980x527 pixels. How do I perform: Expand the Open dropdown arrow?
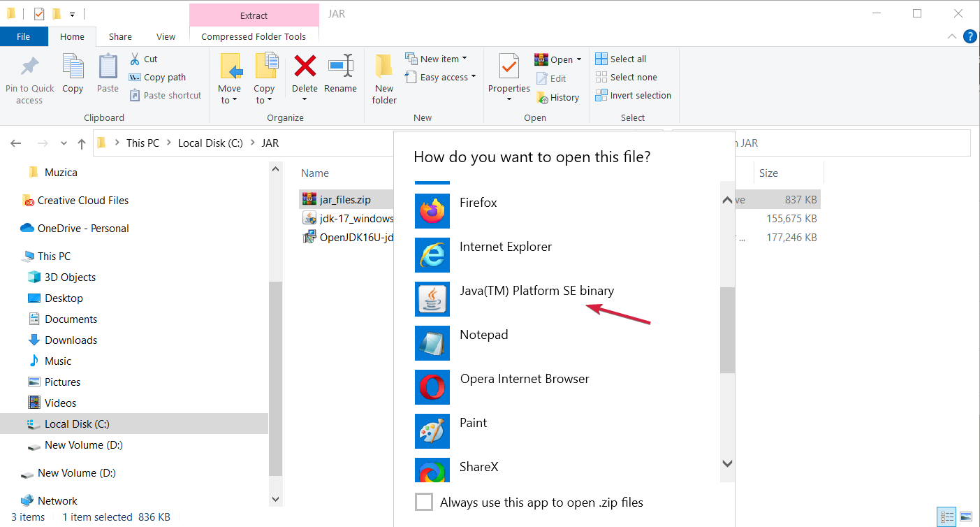point(580,59)
